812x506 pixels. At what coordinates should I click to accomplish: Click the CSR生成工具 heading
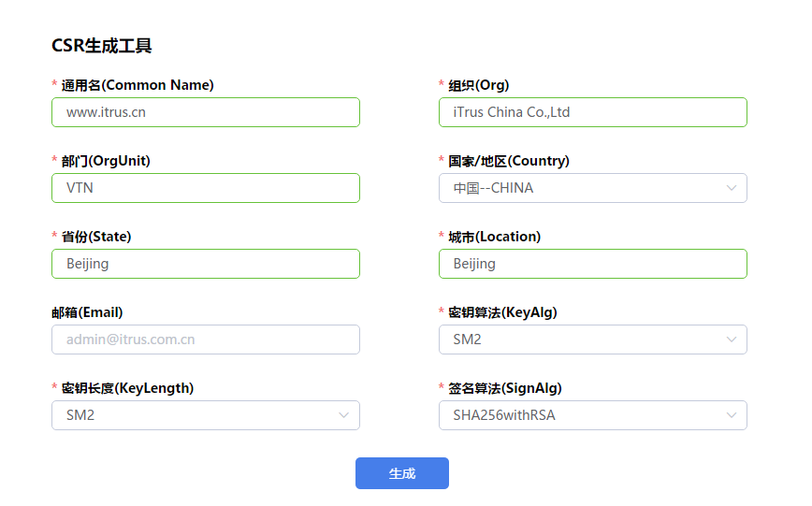pyautogui.click(x=102, y=46)
